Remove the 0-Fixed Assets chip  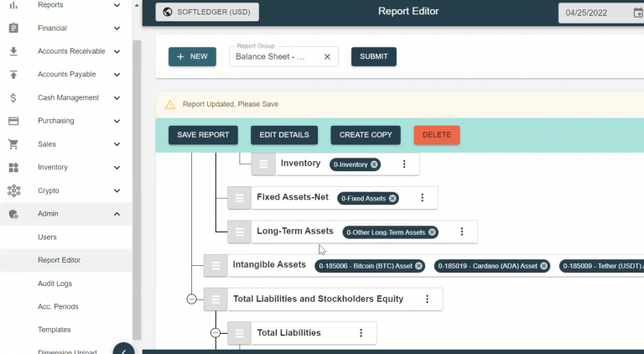(392, 199)
